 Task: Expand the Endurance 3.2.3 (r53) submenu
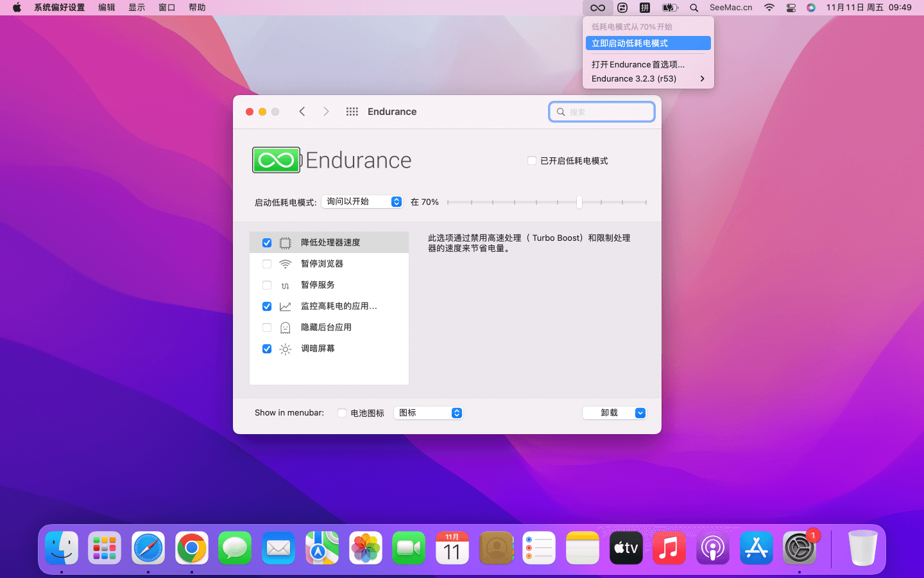(648, 78)
